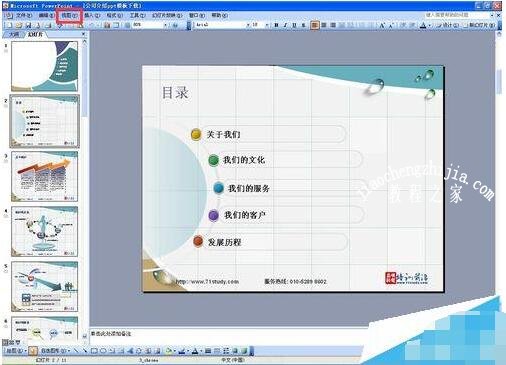Switch to the 幻灯片 (Slides) tab
The width and height of the screenshot is (506, 365).
click(x=35, y=35)
